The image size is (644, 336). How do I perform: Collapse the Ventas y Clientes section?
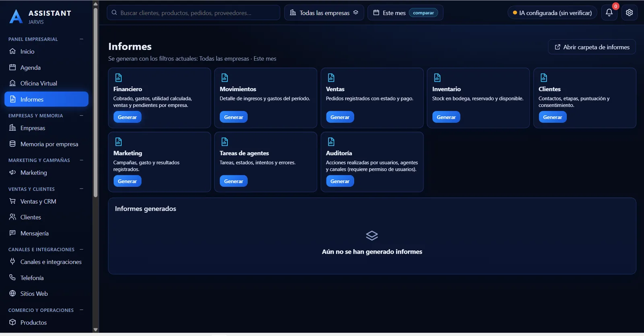(x=81, y=188)
